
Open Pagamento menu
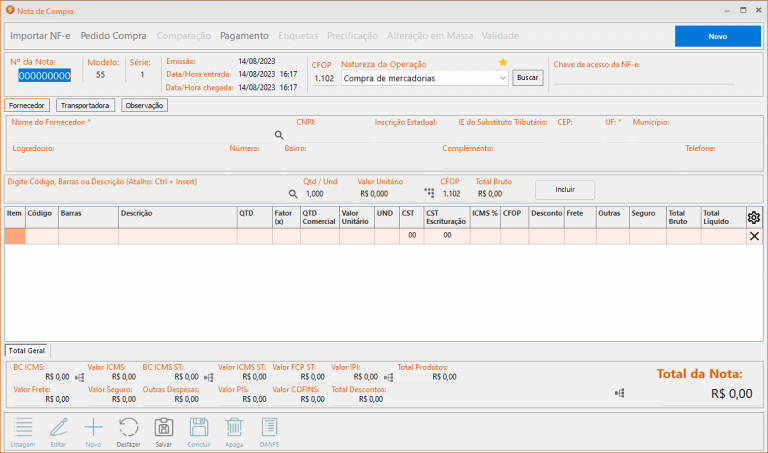tap(244, 36)
